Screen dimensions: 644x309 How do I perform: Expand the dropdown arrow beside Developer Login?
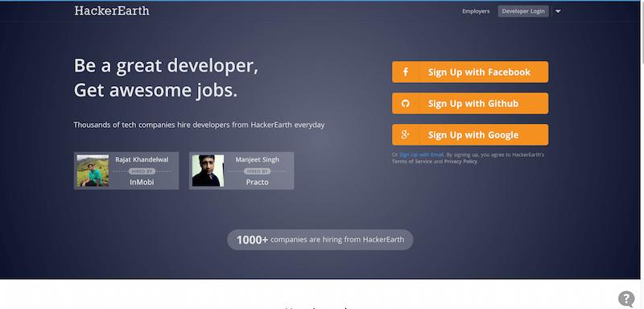[x=558, y=11]
